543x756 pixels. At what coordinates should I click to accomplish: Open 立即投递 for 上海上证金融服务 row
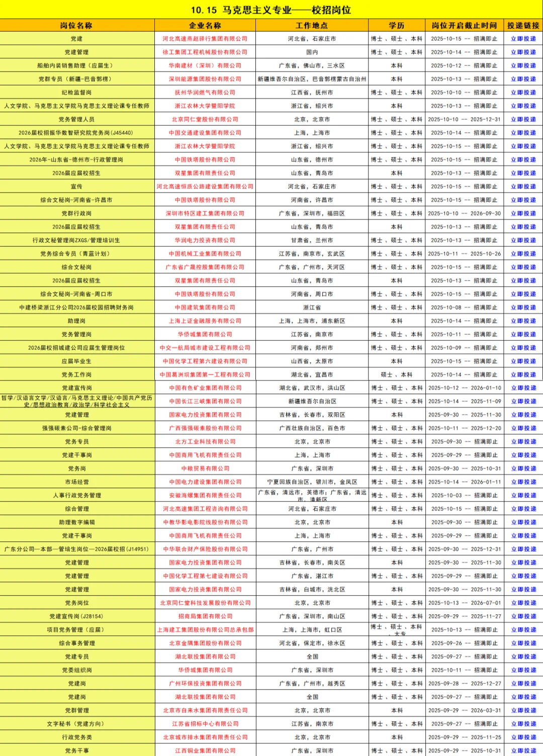click(523, 321)
